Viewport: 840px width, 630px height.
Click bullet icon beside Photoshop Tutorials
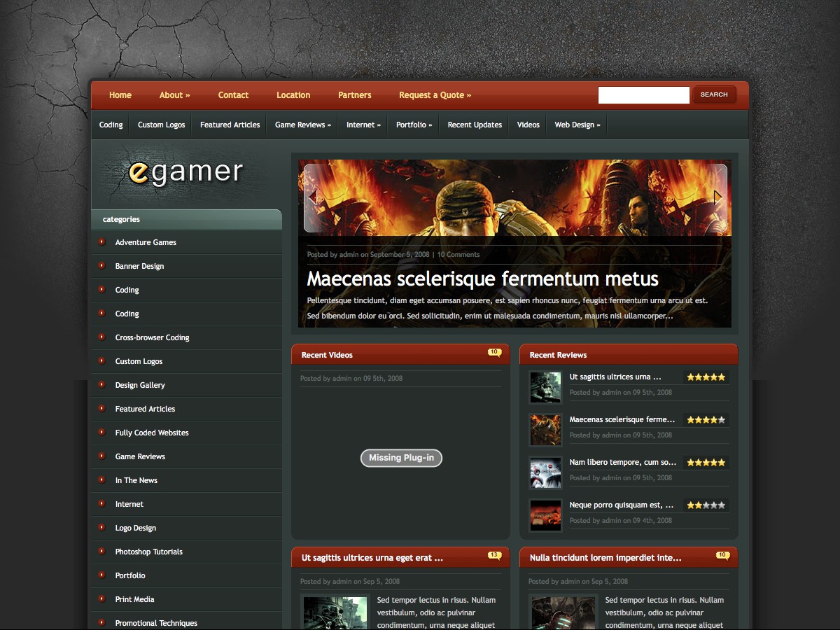101,551
